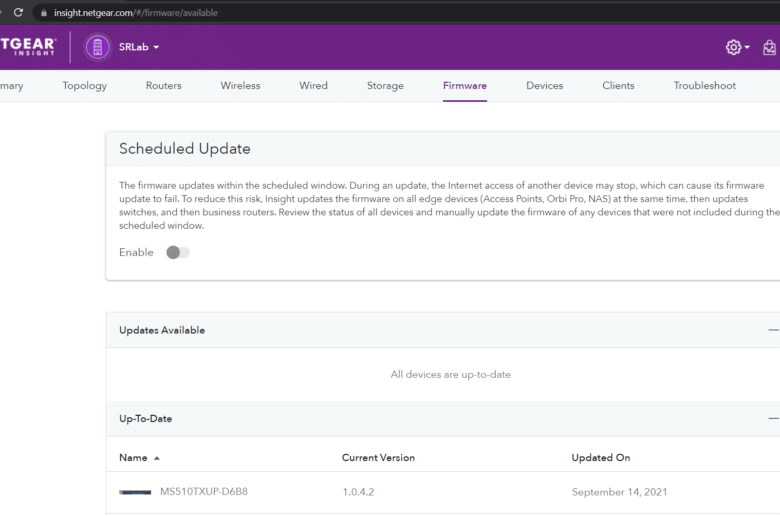The width and height of the screenshot is (780, 516).
Task: Click the insight.netgear.com URL in address bar
Action: click(x=136, y=13)
